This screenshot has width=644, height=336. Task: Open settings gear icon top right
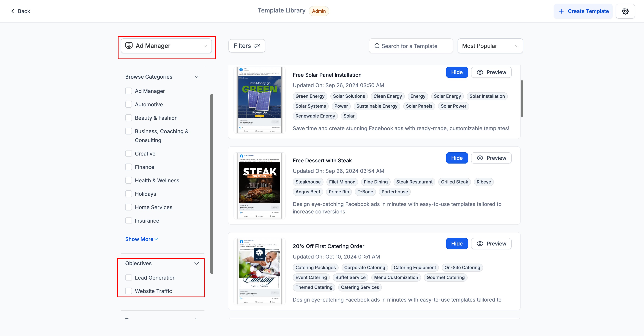pos(625,11)
